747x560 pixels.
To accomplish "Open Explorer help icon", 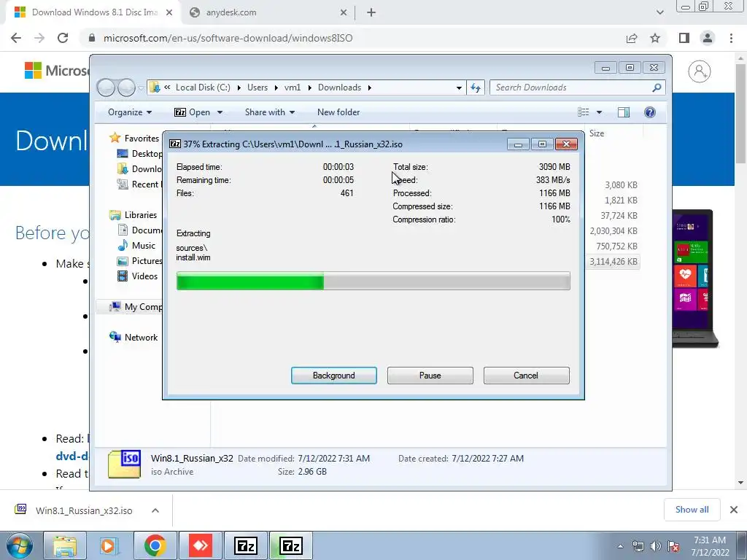I will pyautogui.click(x=649, y=112).
